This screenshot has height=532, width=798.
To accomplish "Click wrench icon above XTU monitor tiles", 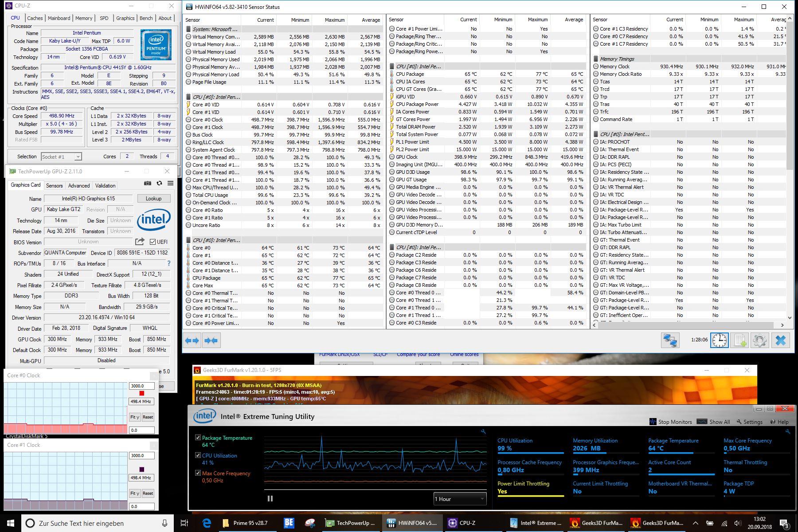I will click(x=788, y=431).
